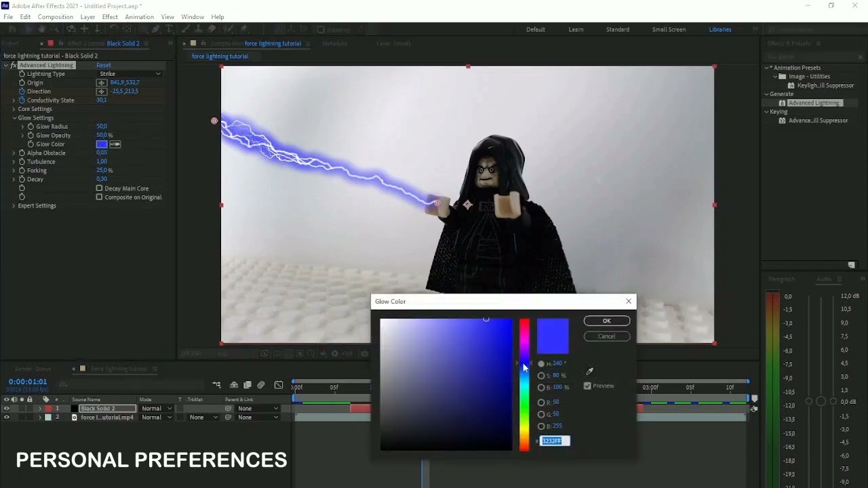
Task: Click parent pick whip for Black Solid 2
Action: tap(229, 409)
